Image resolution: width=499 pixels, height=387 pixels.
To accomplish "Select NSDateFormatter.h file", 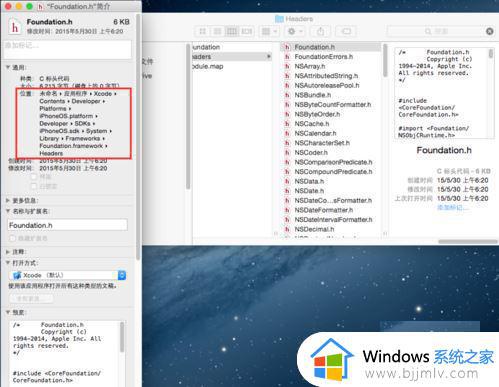I will (324, 210).
